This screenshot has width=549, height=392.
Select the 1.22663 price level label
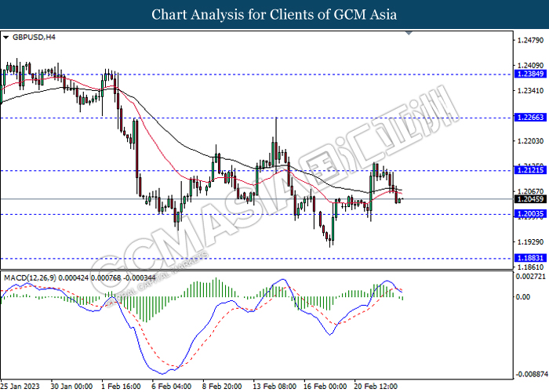pos(530,118)
